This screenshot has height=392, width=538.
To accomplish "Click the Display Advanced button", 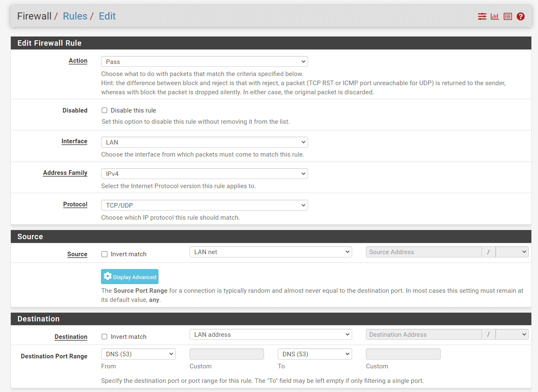I will point(130,277).
